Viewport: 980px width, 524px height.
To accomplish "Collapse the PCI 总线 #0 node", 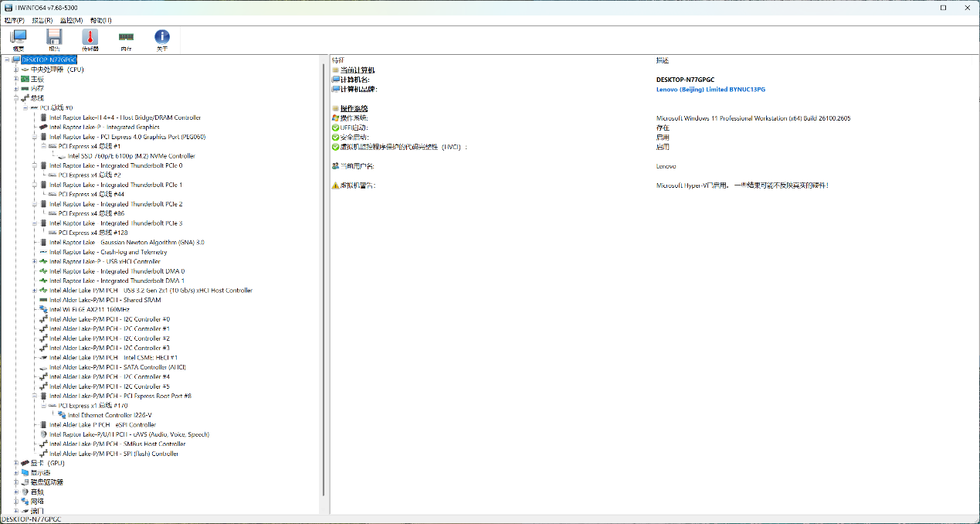I will point(25,108).
